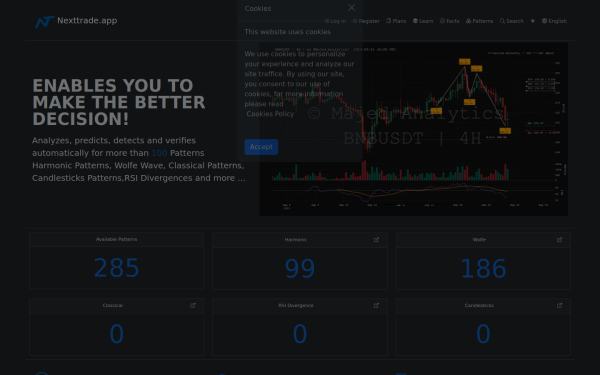Go to Nexttrade.app home link
The height and width of the screenshot is (375, 600).
[87, 21]
